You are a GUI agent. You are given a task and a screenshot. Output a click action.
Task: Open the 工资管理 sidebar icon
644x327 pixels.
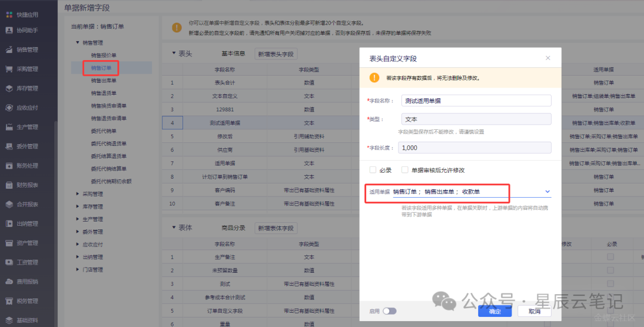(9, 262)
